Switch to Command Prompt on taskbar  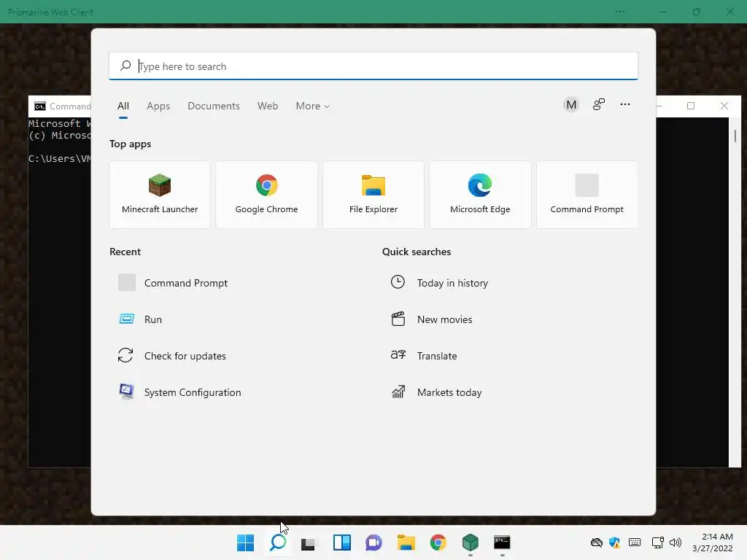[x=502, y=542]
